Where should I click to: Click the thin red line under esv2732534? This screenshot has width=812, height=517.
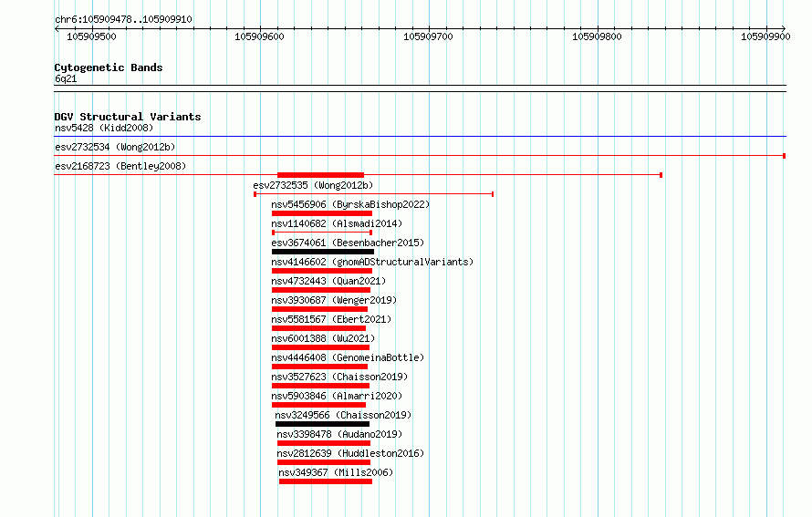tap(420, 156)
